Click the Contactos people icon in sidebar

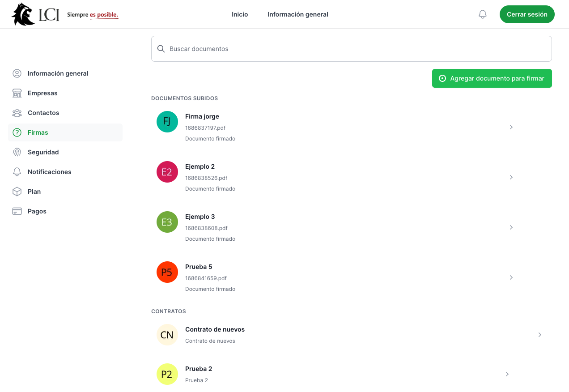tap(17, 113)
